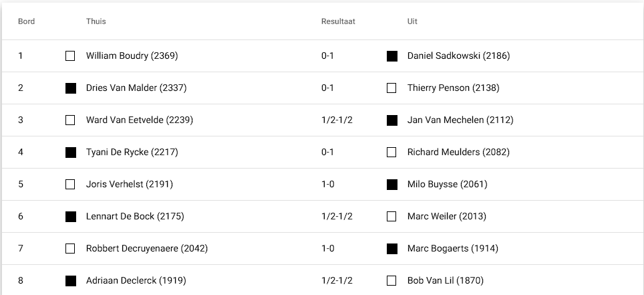Image resolution: width=644 pixels, height=295 pixels.
Task: Select Lennart De Bock player name
Action: (x=135, y=216)
